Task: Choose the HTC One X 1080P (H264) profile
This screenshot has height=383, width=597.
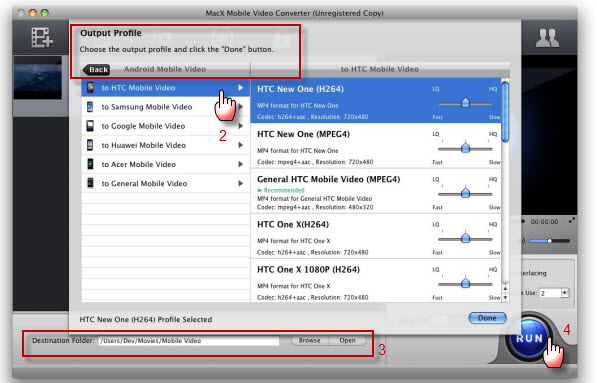Action: [x=376, y=281]
